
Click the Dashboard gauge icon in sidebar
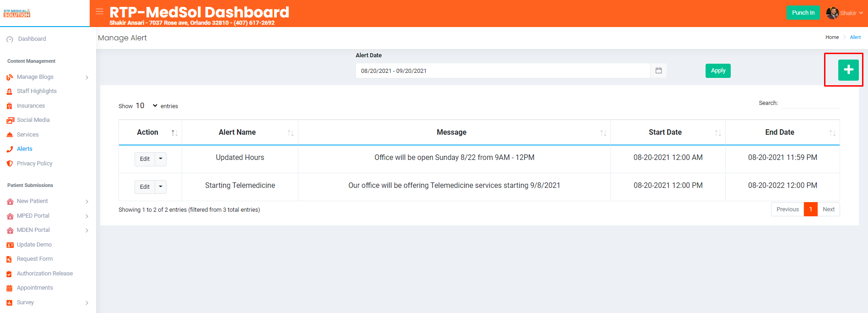[10, 39]
